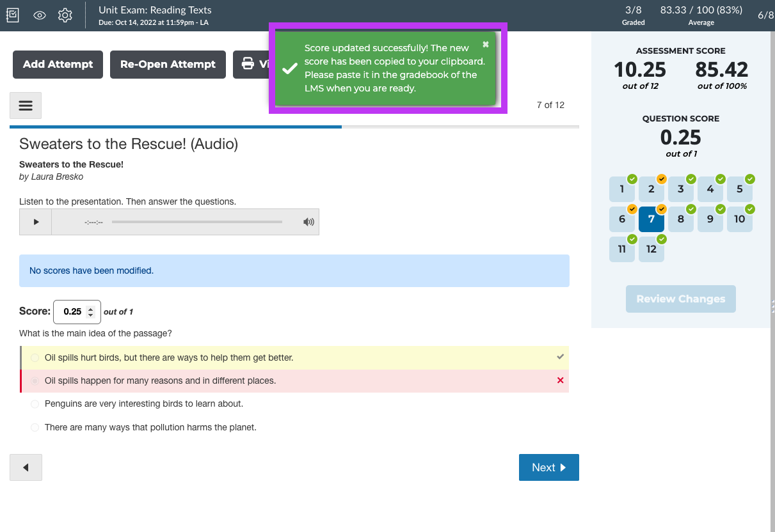Viewport: 775px width, 532px height.
Task: Open the hamburger question list menu
Action: [26, 106]
